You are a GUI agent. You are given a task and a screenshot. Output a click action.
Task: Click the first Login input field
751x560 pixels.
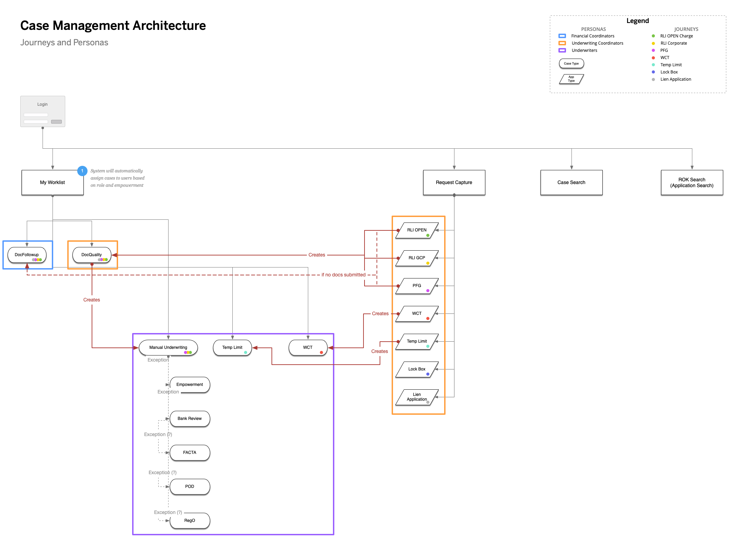(36, 115)
